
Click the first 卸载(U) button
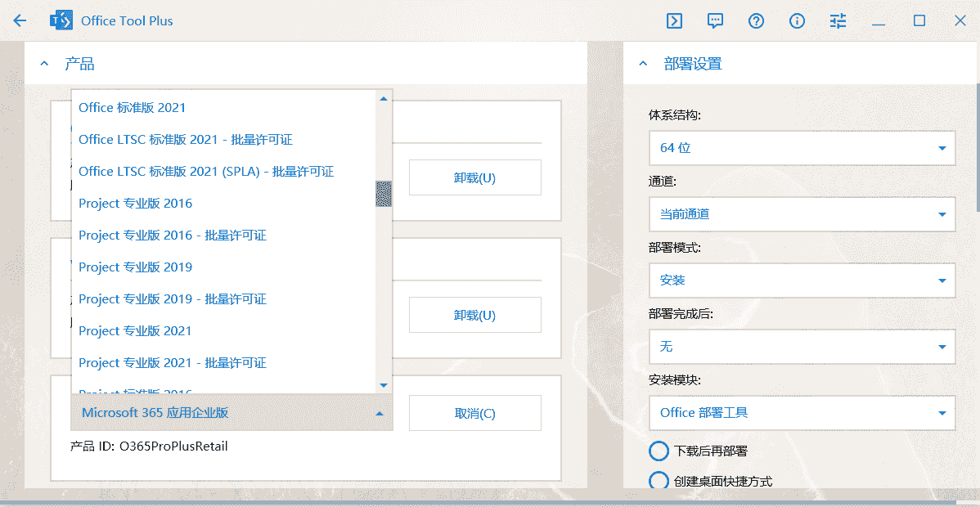point(475,177)
